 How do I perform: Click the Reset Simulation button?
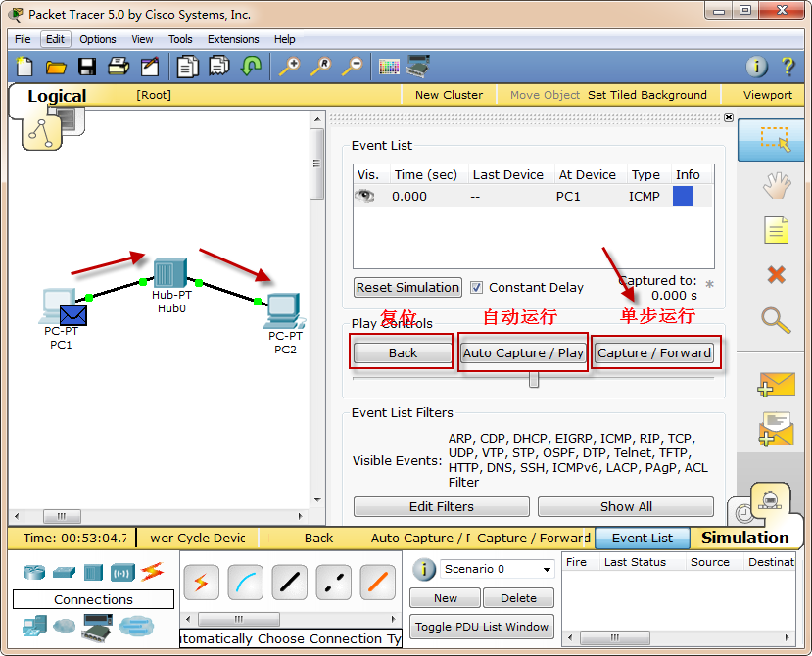pyautogui.click(x=407, y=287)
